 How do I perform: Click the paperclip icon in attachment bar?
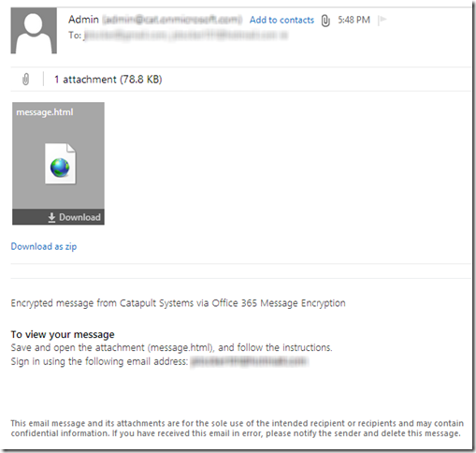coord(26,80)
